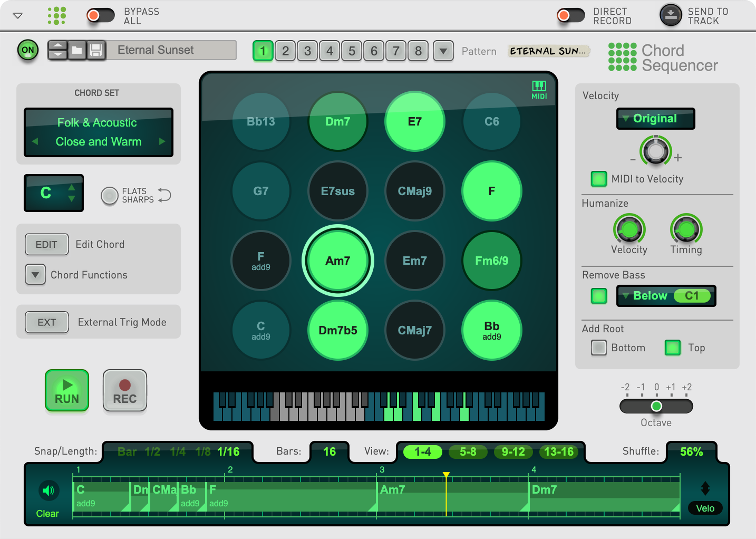Image resolution: width=756 pixels, height=539 pixels.
Task: Click the Chord Sequencer logo dots
Action: [621, 57]
